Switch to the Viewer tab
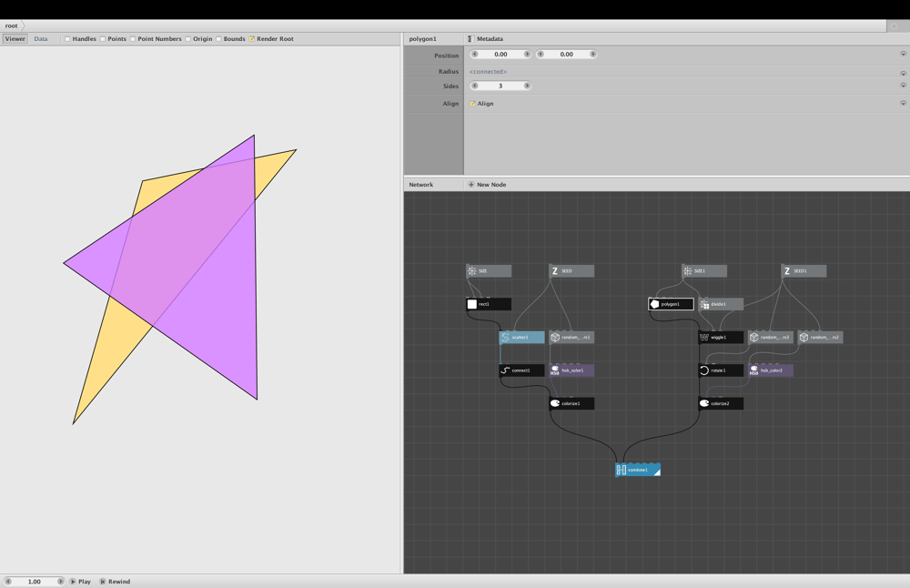 point(15,39)
